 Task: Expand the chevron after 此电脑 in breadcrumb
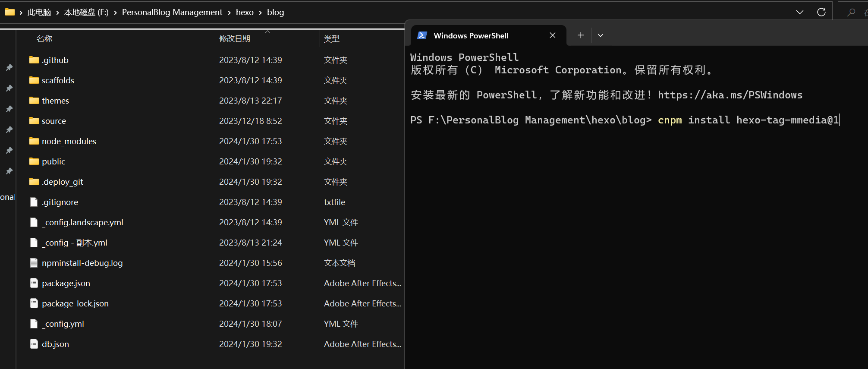coord(57,13)
